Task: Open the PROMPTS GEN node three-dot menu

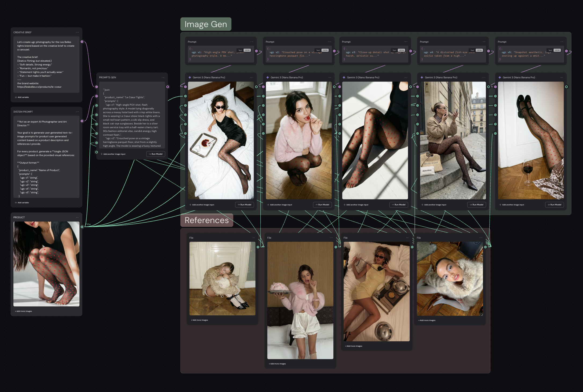Action: point(163,77)
